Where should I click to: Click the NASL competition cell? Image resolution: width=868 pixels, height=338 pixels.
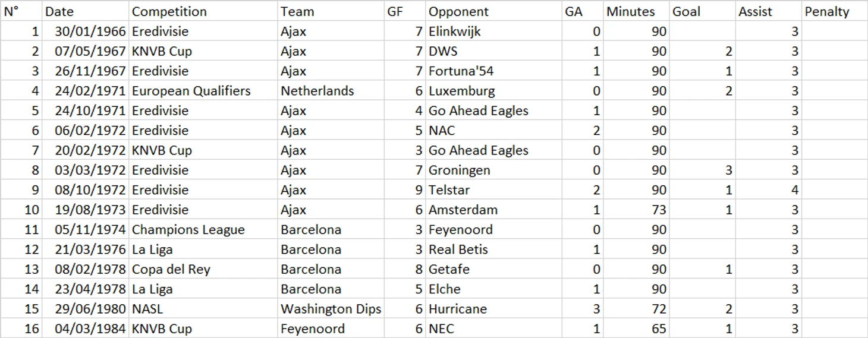point(203,309)
